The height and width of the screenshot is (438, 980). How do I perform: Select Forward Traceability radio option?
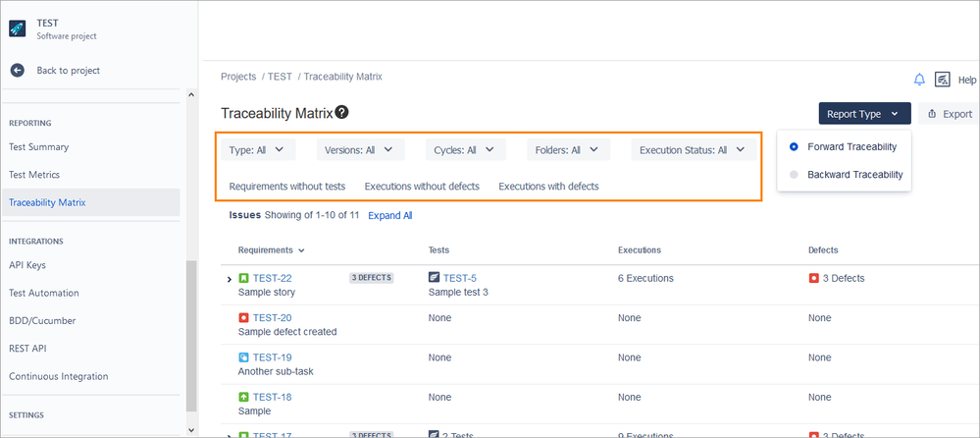794,146
